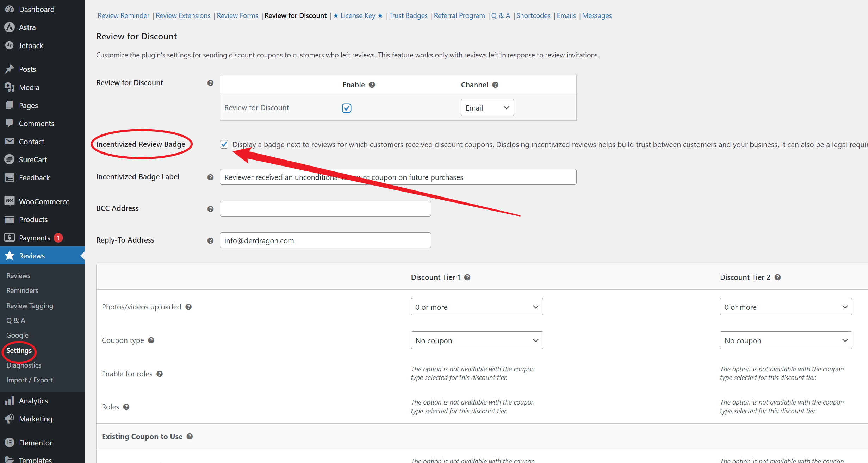Disable the Review for Discount enable checkbox

[346, 108]
